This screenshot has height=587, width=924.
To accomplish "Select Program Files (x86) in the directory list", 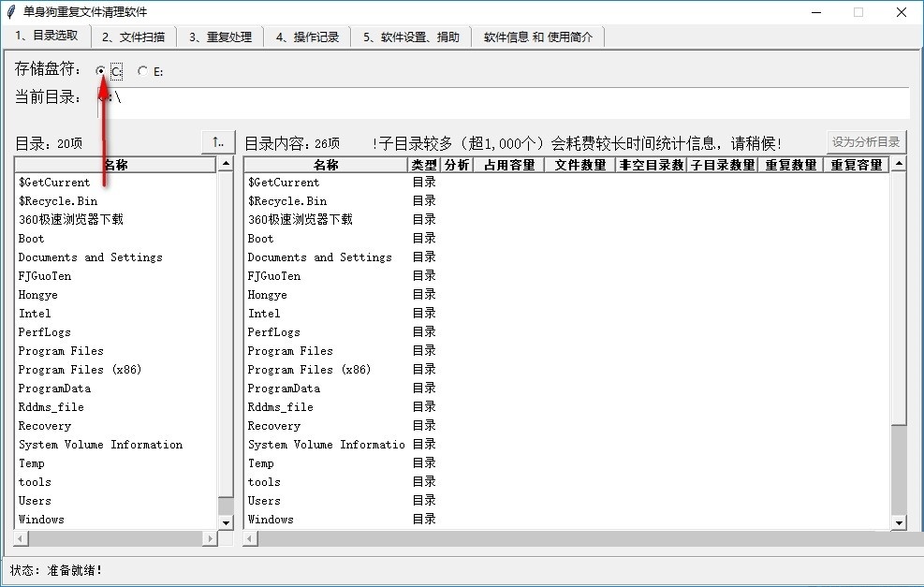I will (x=81, y=369).
